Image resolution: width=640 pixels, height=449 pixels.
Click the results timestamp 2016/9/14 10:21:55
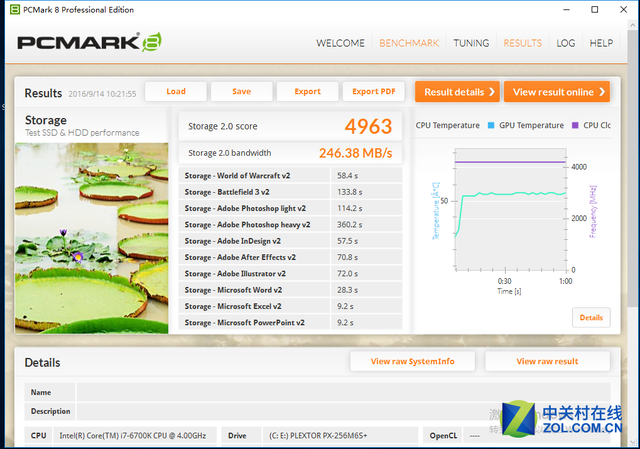(x=102, y=94)
